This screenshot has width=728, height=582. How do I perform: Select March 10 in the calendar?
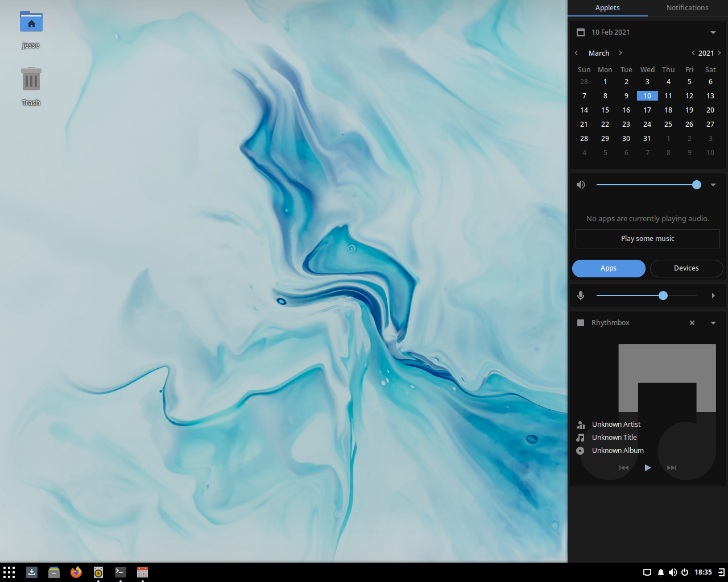pyautogui.click(x=647, y=96)
